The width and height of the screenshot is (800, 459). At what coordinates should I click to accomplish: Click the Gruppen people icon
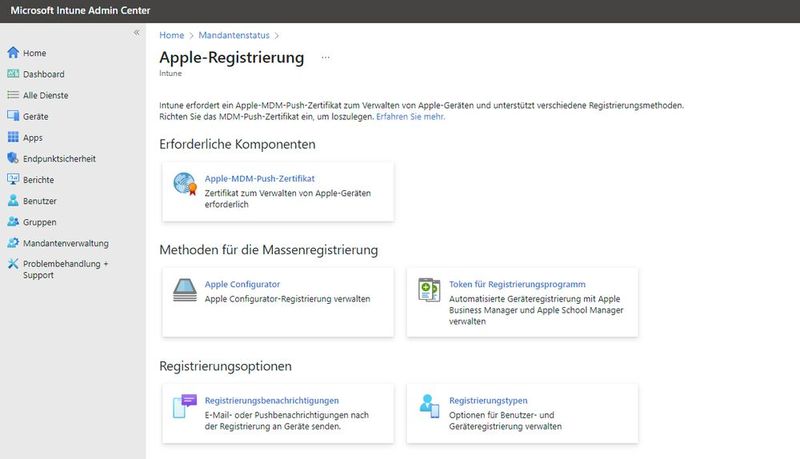13,222
